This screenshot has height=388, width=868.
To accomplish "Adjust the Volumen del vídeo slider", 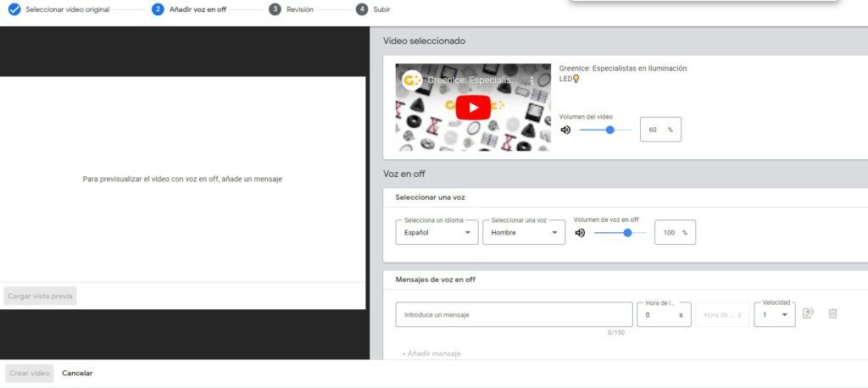I will (609, 130).
